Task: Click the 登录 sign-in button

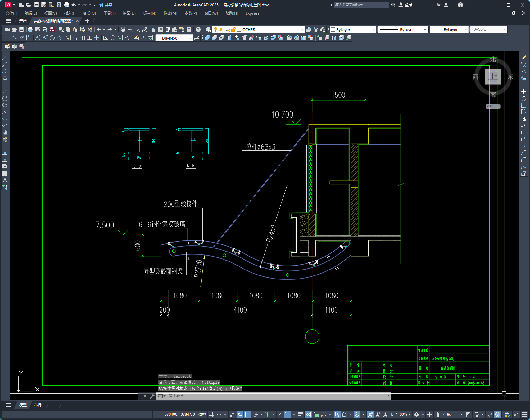Action: (405, 5)
